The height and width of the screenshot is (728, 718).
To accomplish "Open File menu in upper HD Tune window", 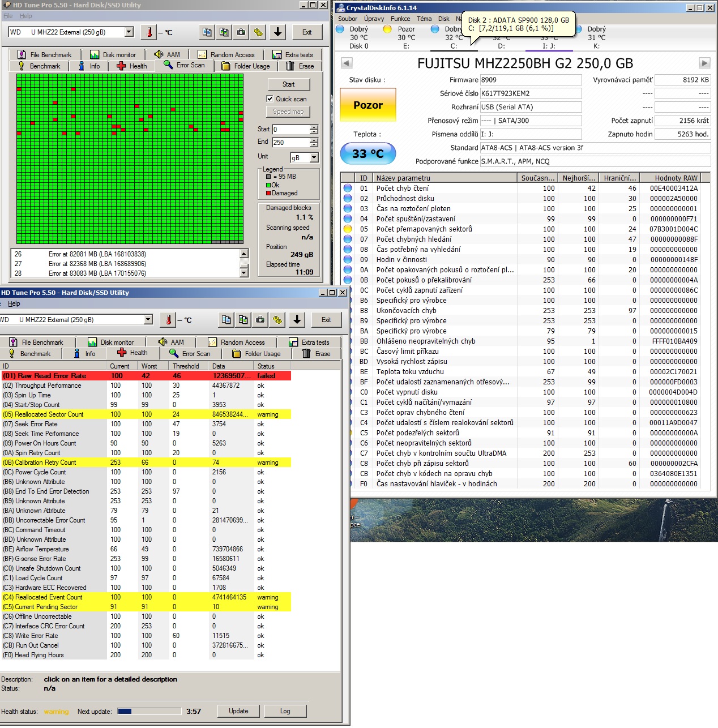I will point(8,16).
